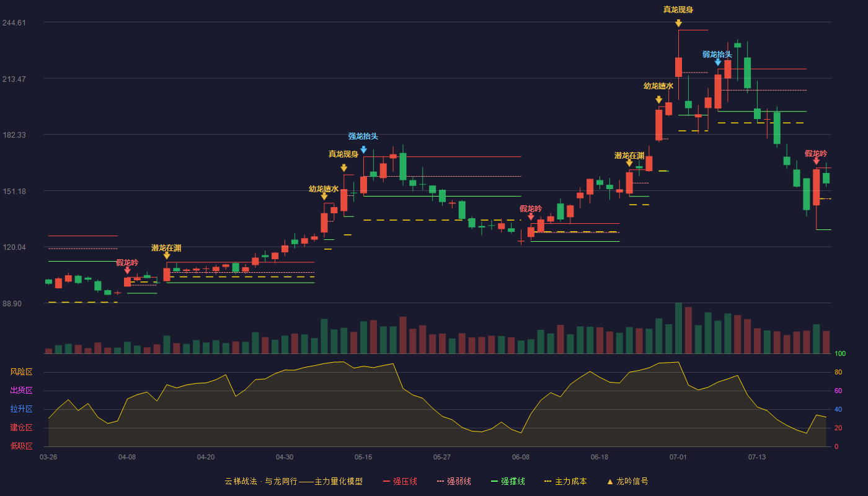Click the 05-27 date axis label
868x496 pixels.
pos(442,457)
